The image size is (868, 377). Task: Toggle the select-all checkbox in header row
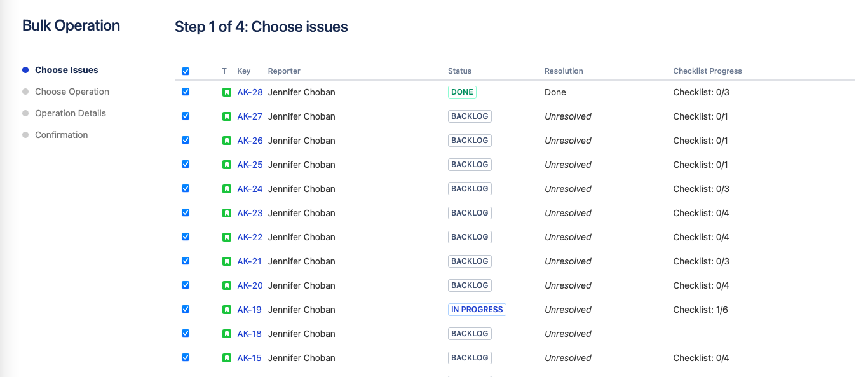coord(186,71)
